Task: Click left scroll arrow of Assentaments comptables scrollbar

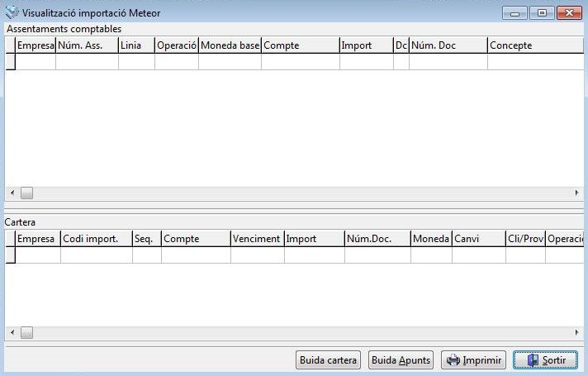Action: pyautogui.click(x=12, y=193)
